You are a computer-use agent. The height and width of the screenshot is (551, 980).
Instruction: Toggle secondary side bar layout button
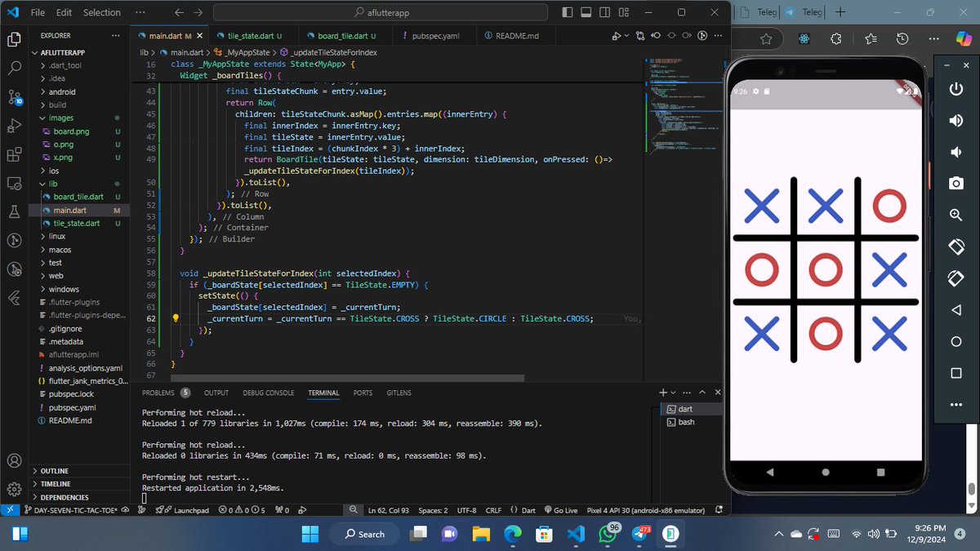(x=605, y=12)
